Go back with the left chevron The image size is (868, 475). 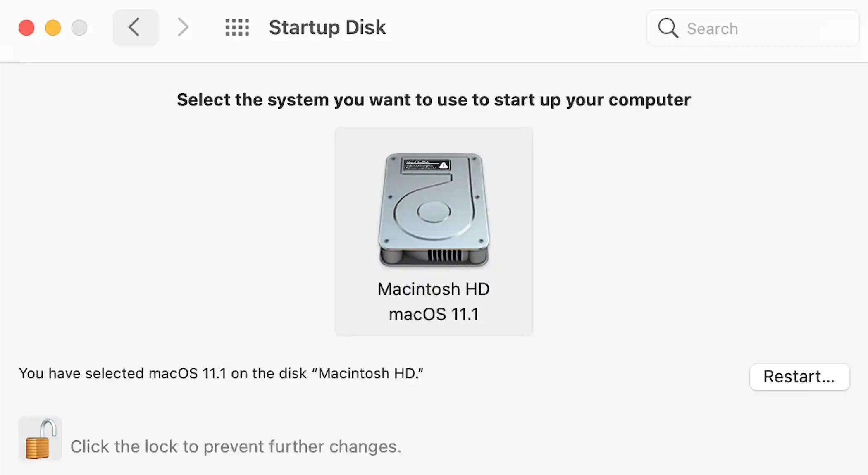tap(135, 28)
